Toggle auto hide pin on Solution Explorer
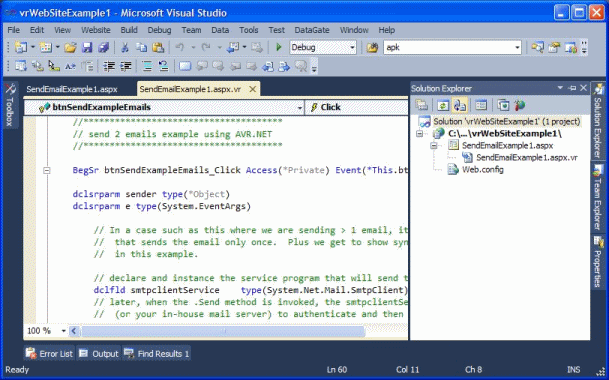This screenshot has width=609, height=380. point(572,88)
